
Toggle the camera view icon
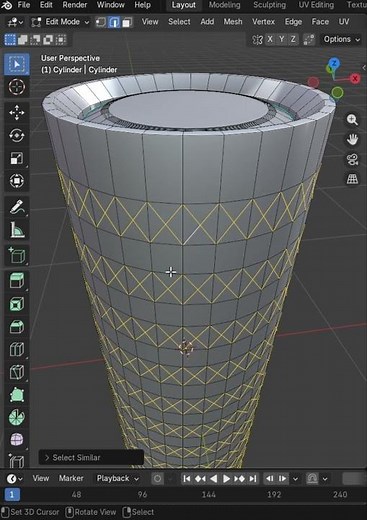(352, 159)
